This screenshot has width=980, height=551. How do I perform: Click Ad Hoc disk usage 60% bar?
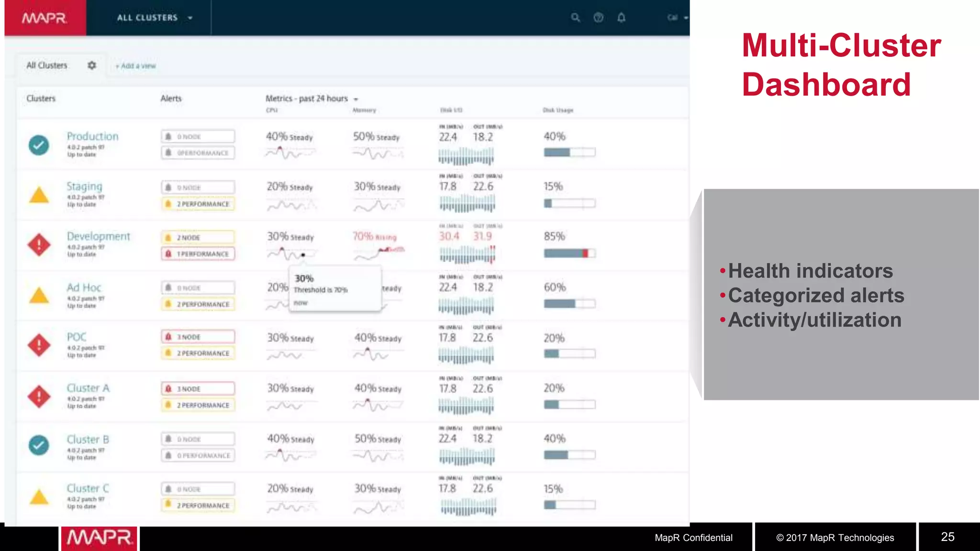(x=569, y=304)
